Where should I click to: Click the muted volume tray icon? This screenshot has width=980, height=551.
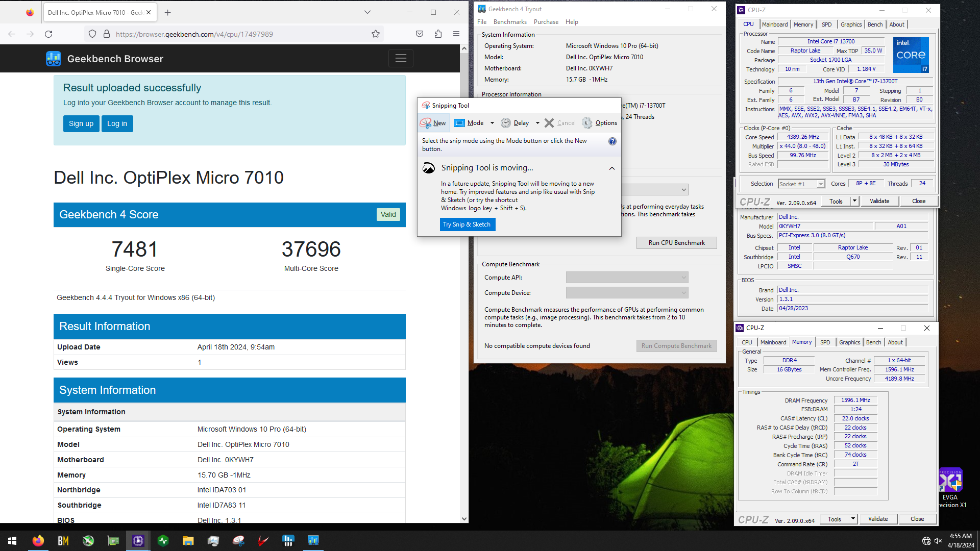[938, 541]
